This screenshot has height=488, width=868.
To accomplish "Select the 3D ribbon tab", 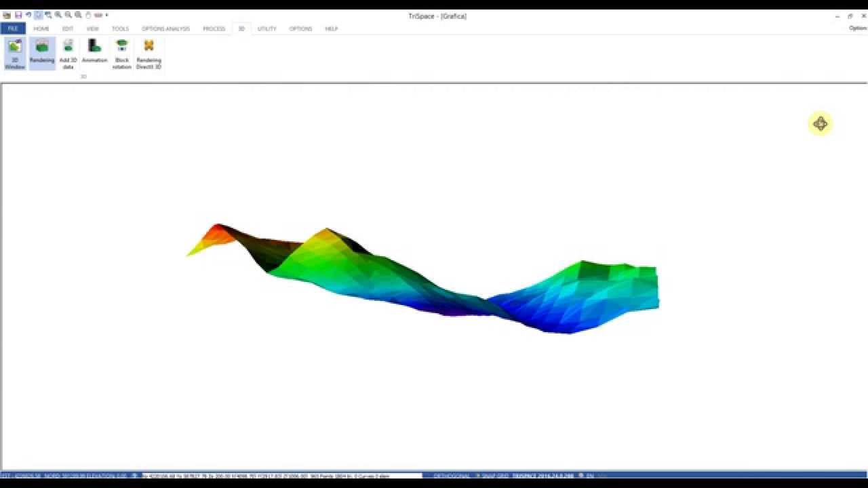I will point(241,28).
